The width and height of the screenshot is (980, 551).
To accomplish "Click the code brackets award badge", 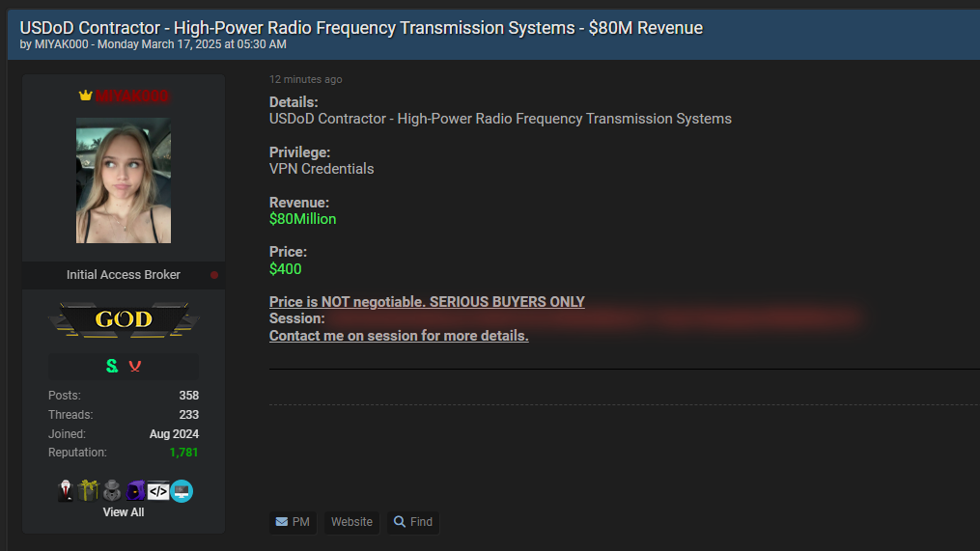I will tap(158, 491).
